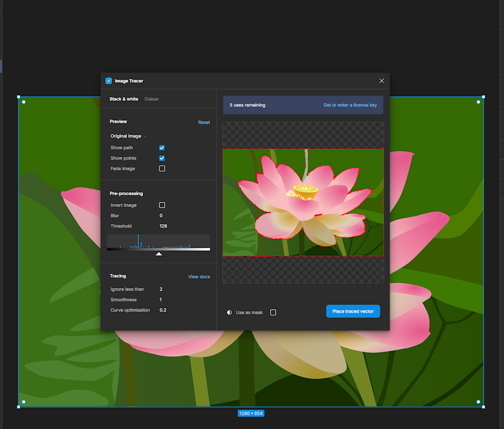The width and height of the screenshot is (504, 429).
Task: Switch to the Colour tab
Action: click(151, 99)
